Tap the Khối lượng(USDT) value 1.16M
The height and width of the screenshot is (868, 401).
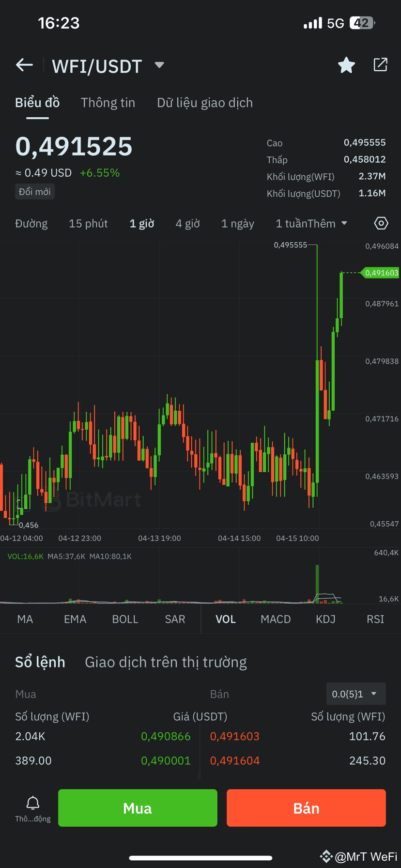coord(372,193)
